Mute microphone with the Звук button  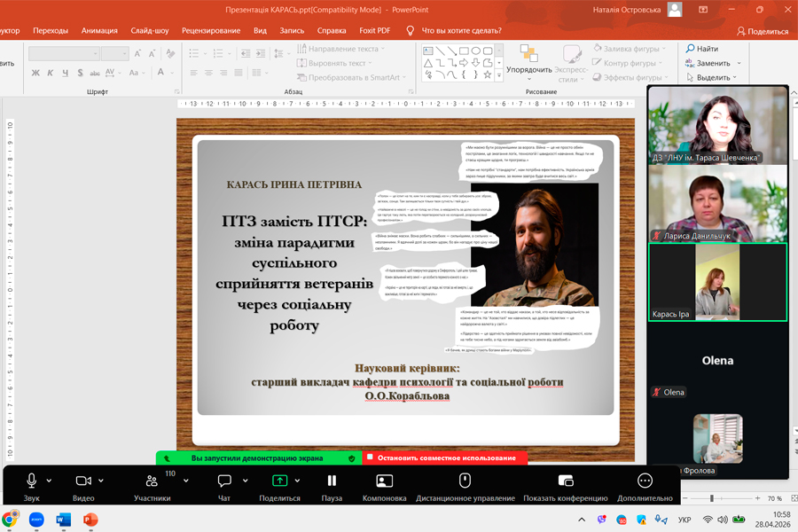(31, 481)
